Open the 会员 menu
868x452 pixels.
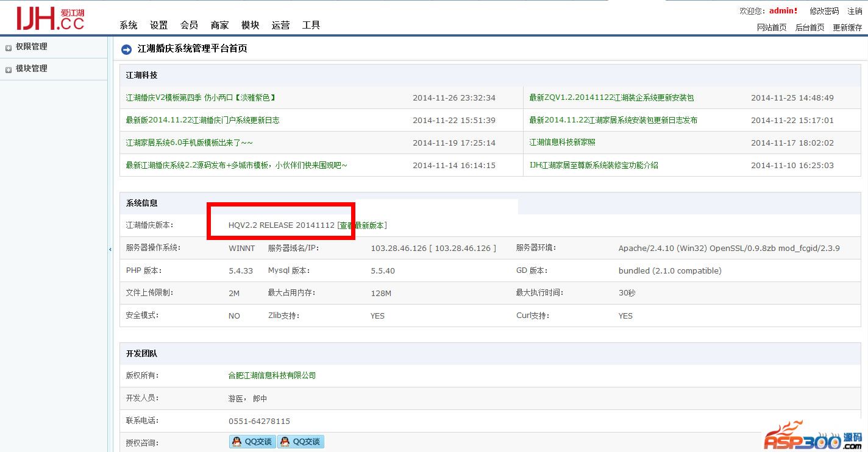[189, 25]
